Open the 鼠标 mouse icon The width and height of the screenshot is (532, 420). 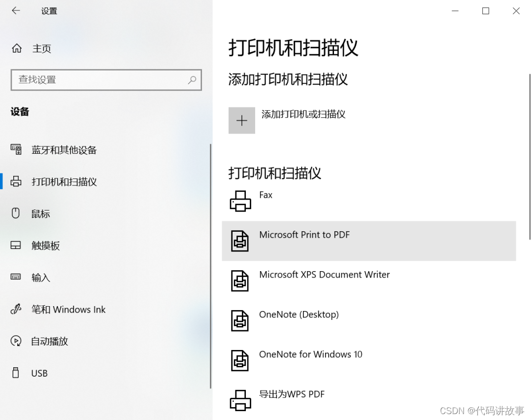16,213
